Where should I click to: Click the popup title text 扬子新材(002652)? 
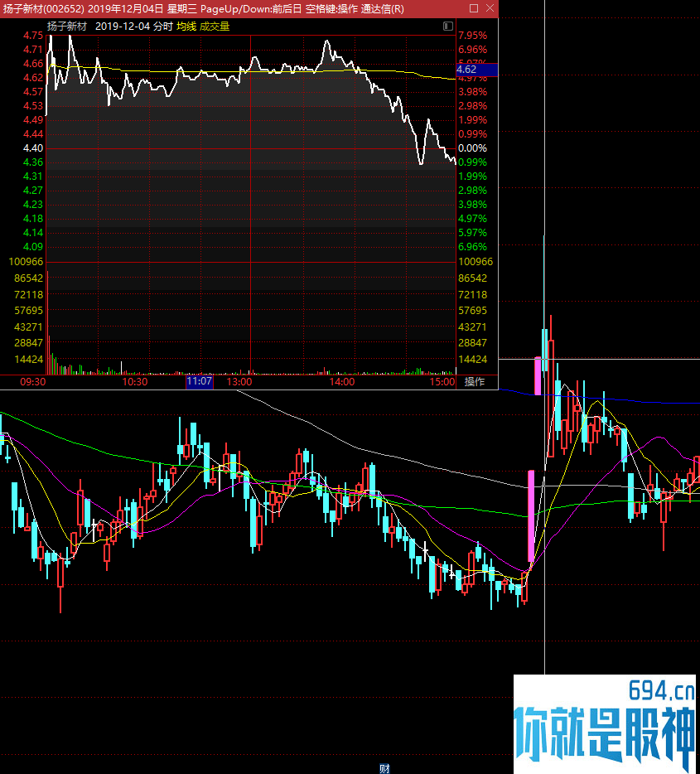(x=44, y=9)
